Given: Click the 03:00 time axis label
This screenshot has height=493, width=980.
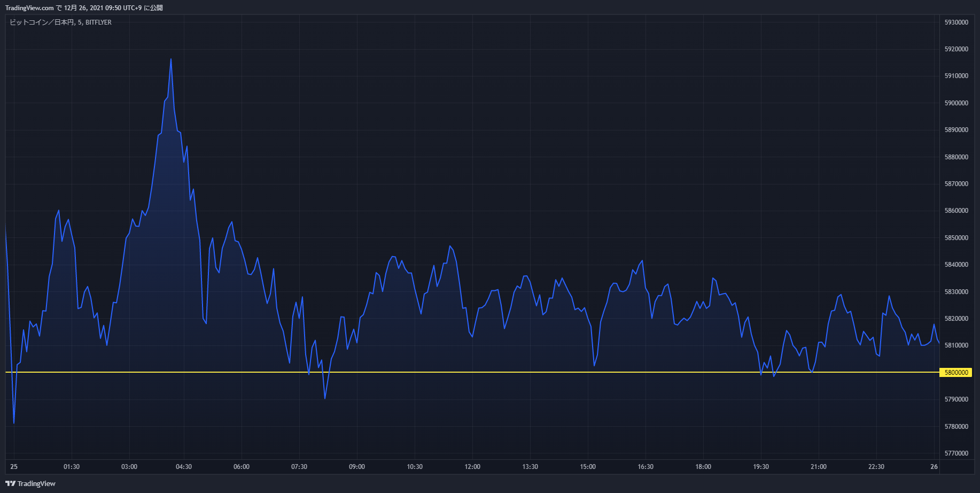Looking at the screenshot, I should point(129,467).
